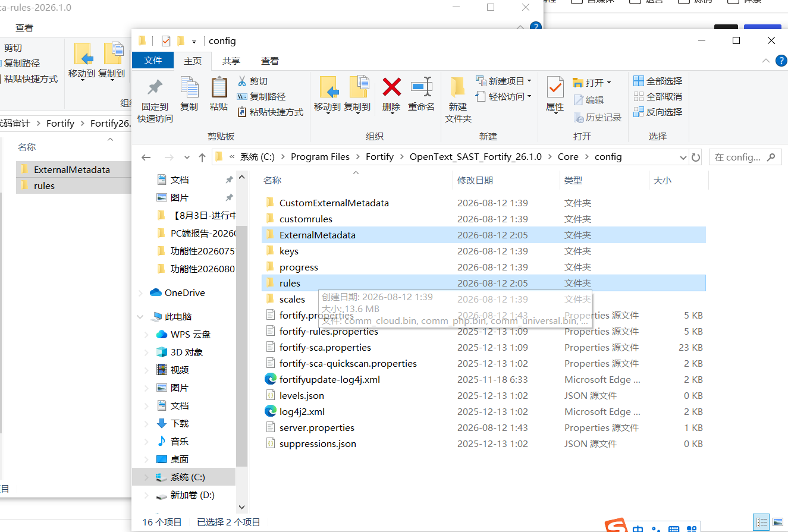Go up one folder level with up arrow
The image size is (788, 532).
(x=202, y=157)
